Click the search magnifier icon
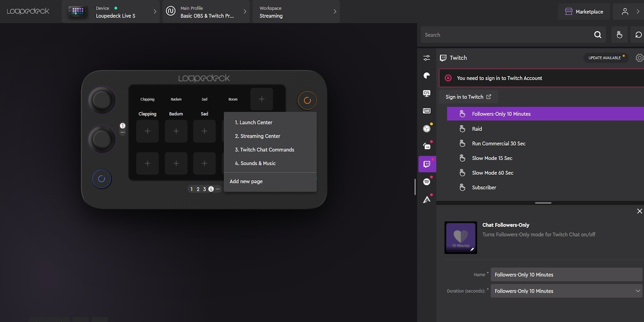This screenshot has width=644, height=322. point(598,35)
